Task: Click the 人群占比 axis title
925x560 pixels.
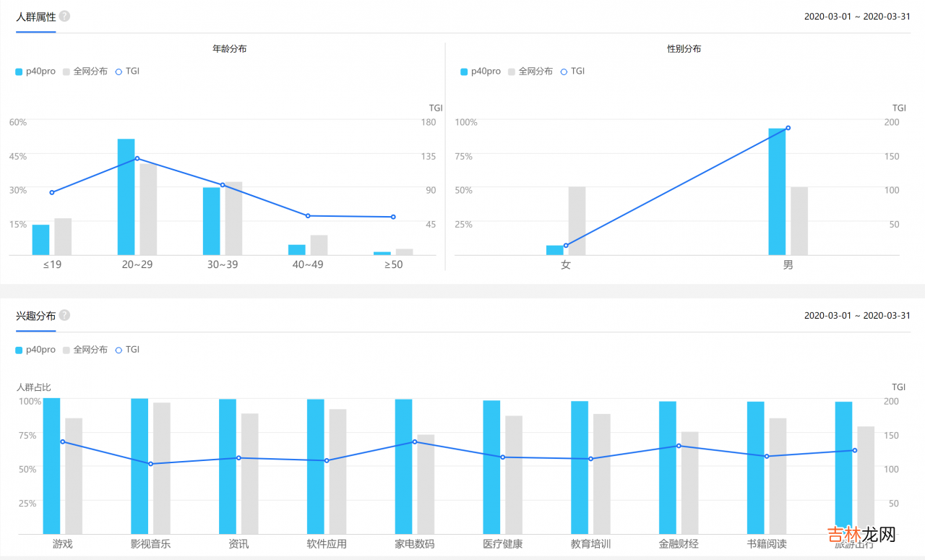Action: pyautogui.click(x=34, y=387)
